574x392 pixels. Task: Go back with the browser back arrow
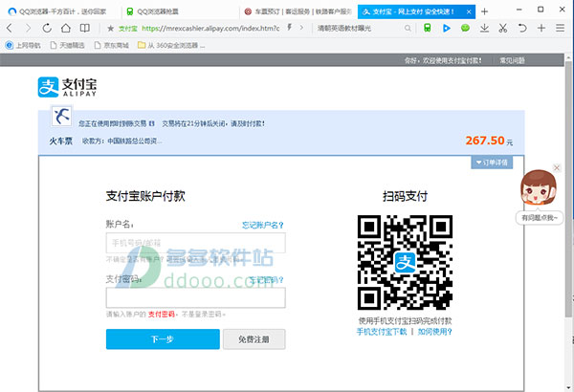[x=10, y=28]
